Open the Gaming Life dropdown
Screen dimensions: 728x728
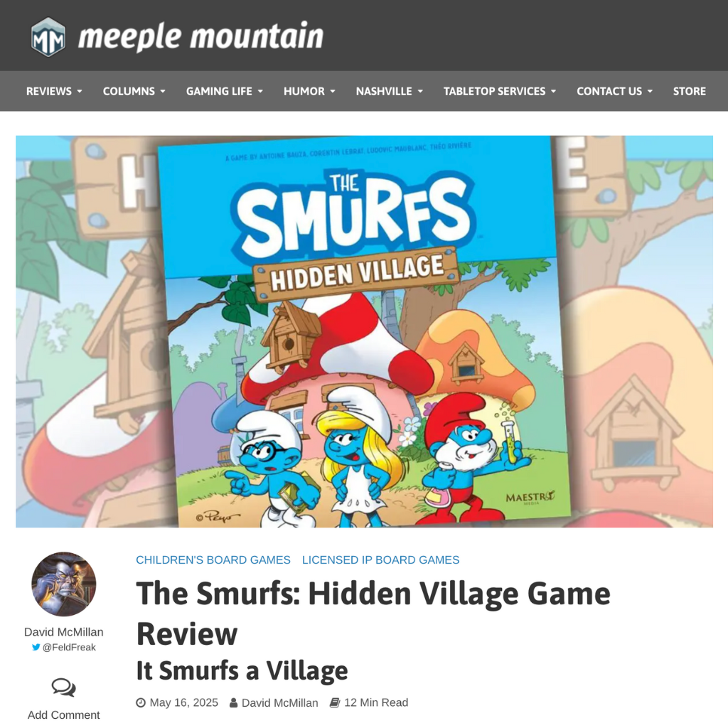point(225,92)
